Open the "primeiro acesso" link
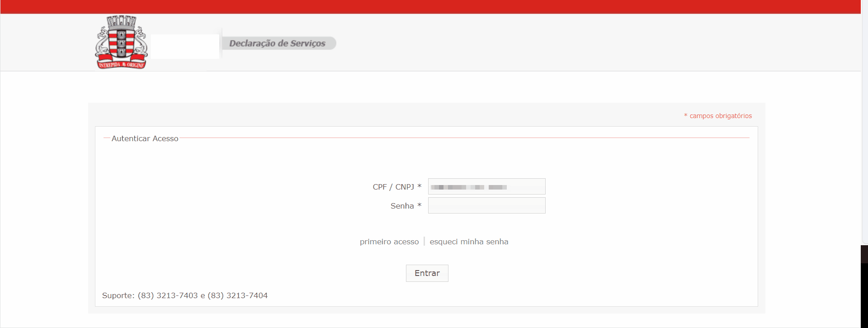This screenshot has width=868, height=328. tap(389, 242)
